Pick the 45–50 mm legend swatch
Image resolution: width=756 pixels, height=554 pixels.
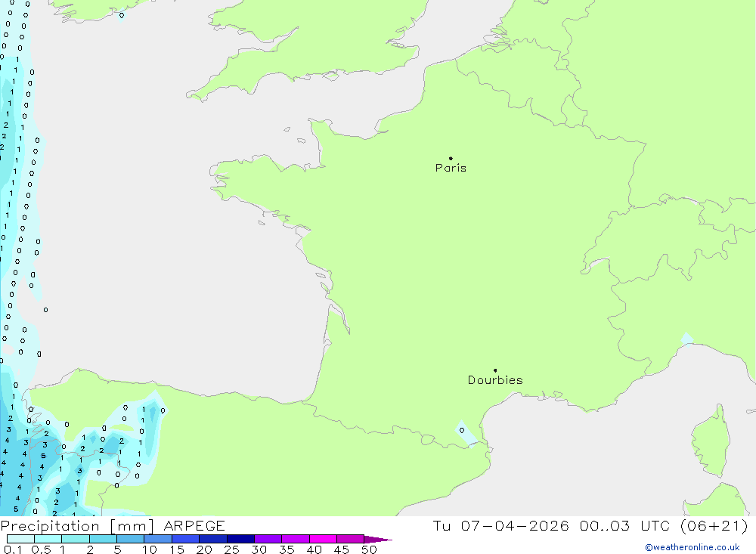click(x=351, y=539)
